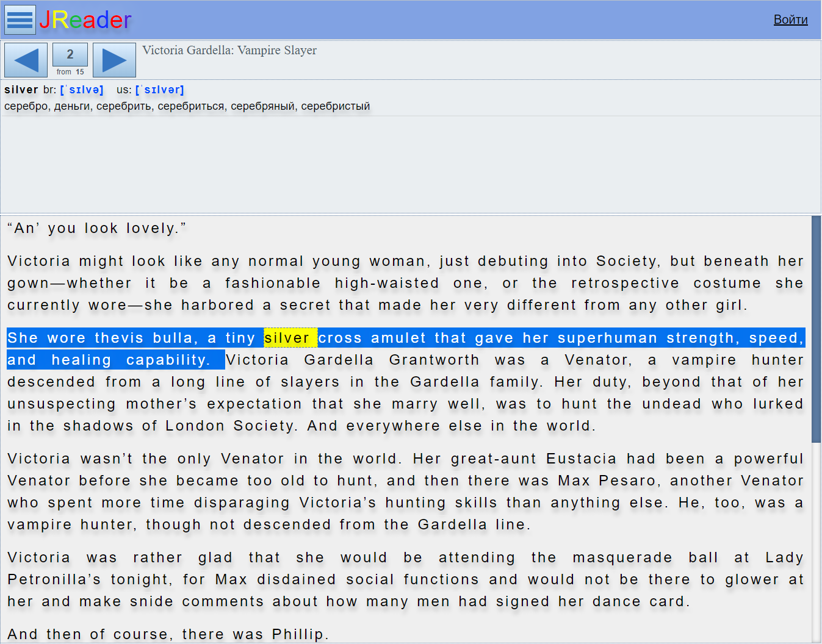Click the word "London"

[x=195, y=426]
